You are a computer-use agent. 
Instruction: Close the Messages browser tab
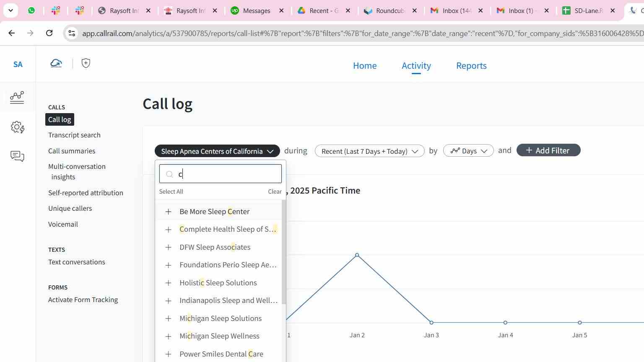coord(282,10)
